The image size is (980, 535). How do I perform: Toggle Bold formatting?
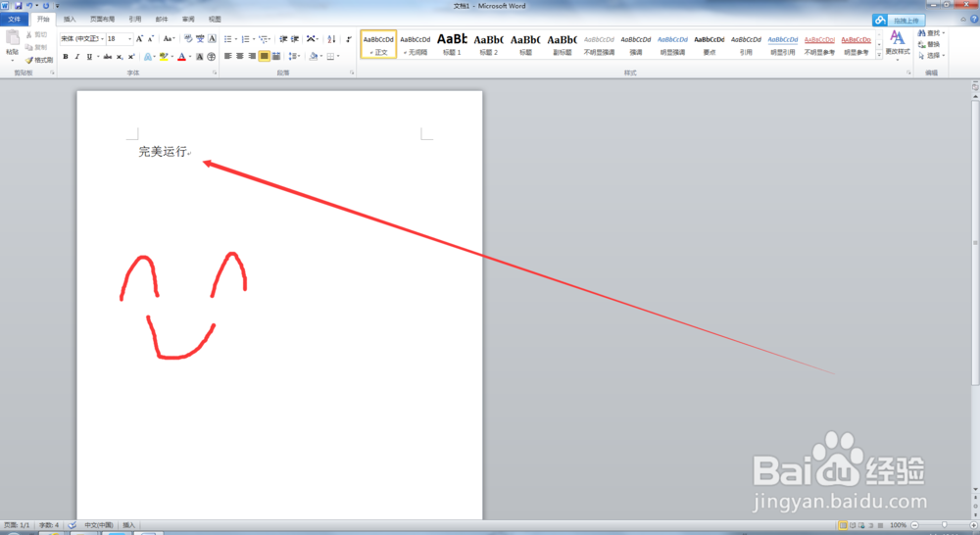(66, 57)
